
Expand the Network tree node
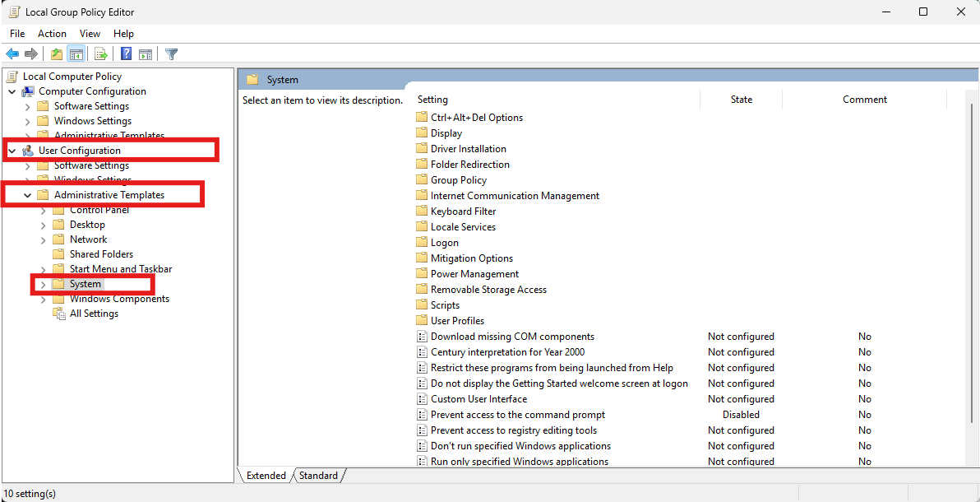[43, 239]
